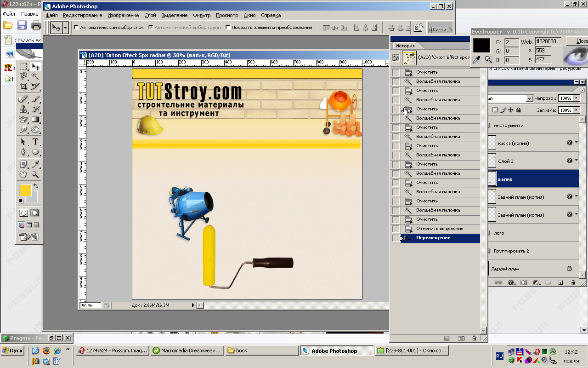Open layer blend mode dropdown
Viewport: 588px width, 368px height.
[x=529, y=98]
